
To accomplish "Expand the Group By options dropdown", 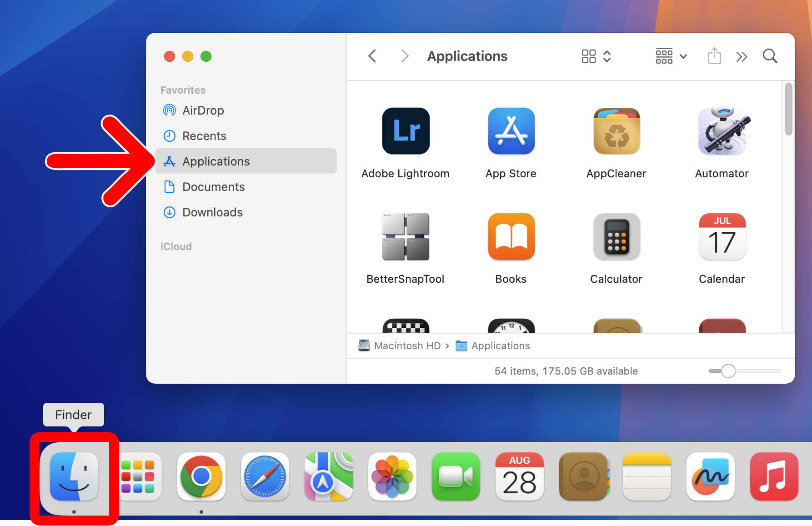I will coord(671,56).
